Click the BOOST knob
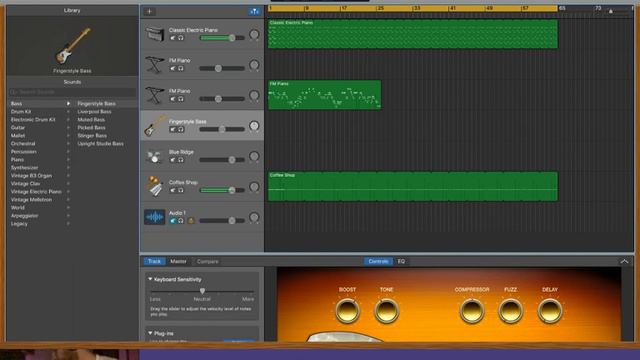The width and height of the screenshot is (640, 360). point(347,311)
